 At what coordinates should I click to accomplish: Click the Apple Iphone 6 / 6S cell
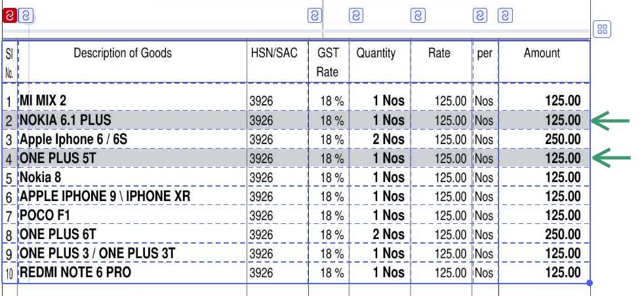click(132, 139)
